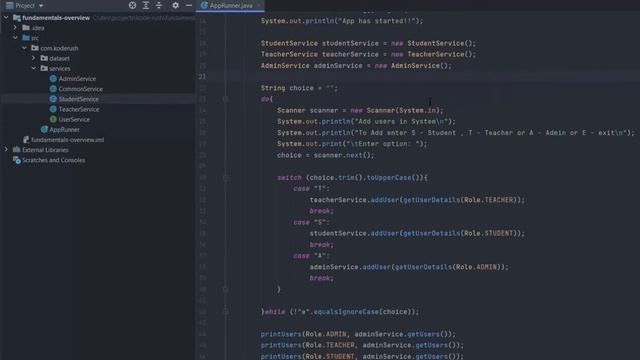640x360 pixels.
Task: Click the fundamentals-overview.iml file icon
Action: coord(26,140)
